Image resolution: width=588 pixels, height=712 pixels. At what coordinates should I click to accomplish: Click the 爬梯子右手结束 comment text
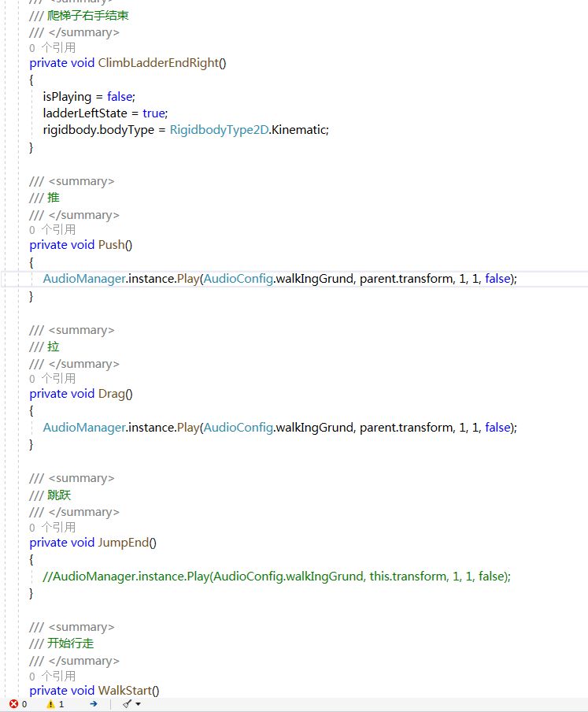click(x=88, y=16)
